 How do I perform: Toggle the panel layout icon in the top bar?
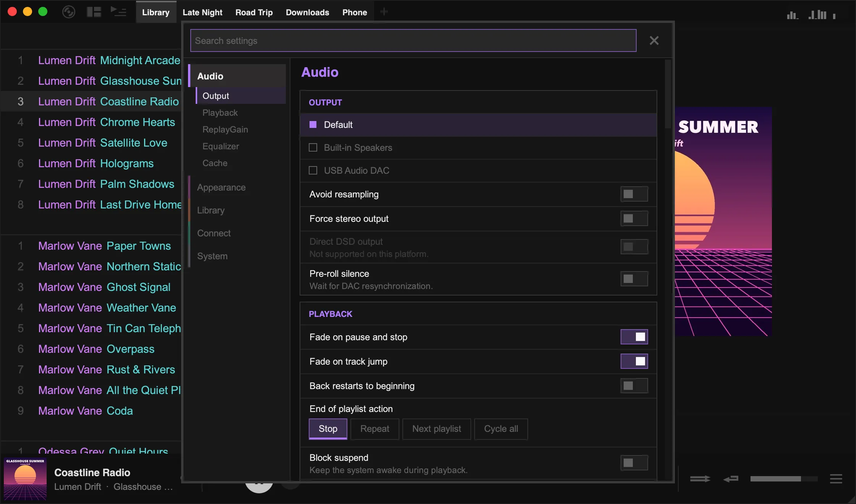94,12
